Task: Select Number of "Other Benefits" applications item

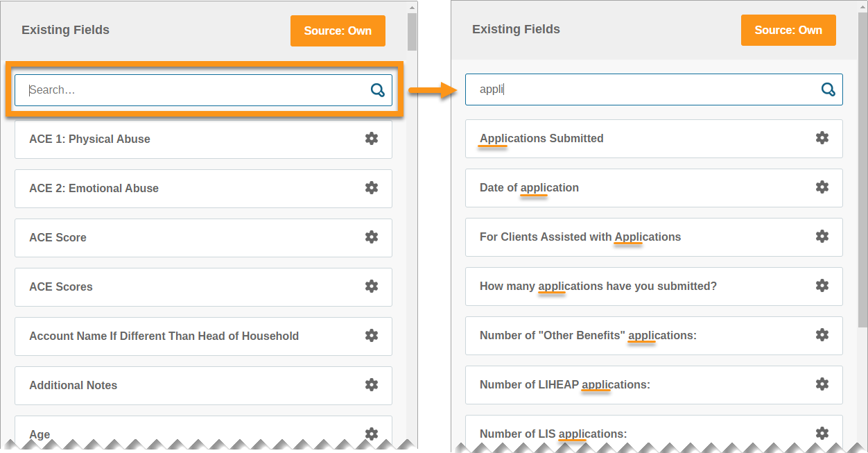Action: (638, 335)
